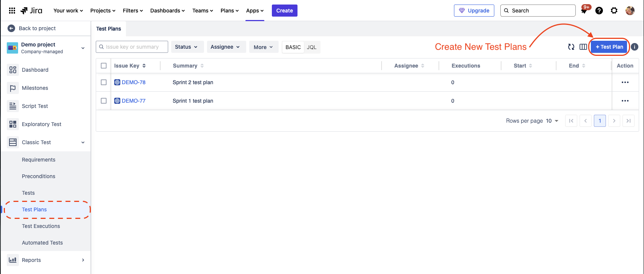644x274 pixels.
Task: Open the column configuration icon
Action: [583, 47]
